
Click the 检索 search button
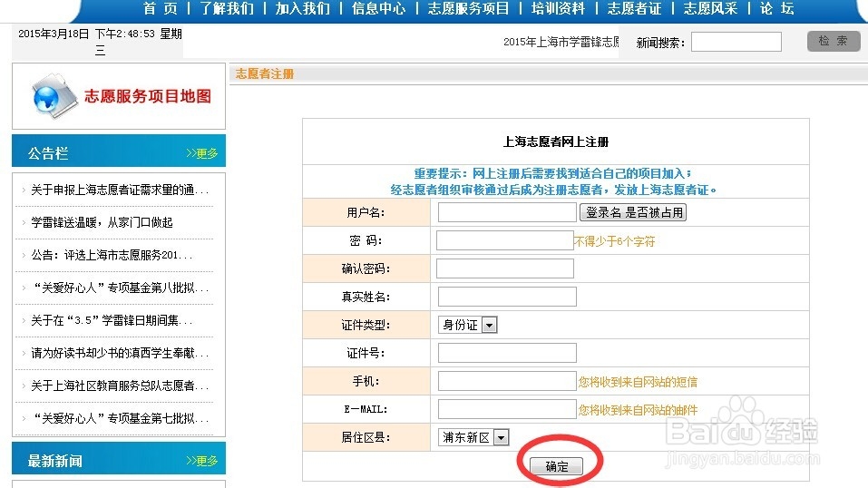pos(834,41)
